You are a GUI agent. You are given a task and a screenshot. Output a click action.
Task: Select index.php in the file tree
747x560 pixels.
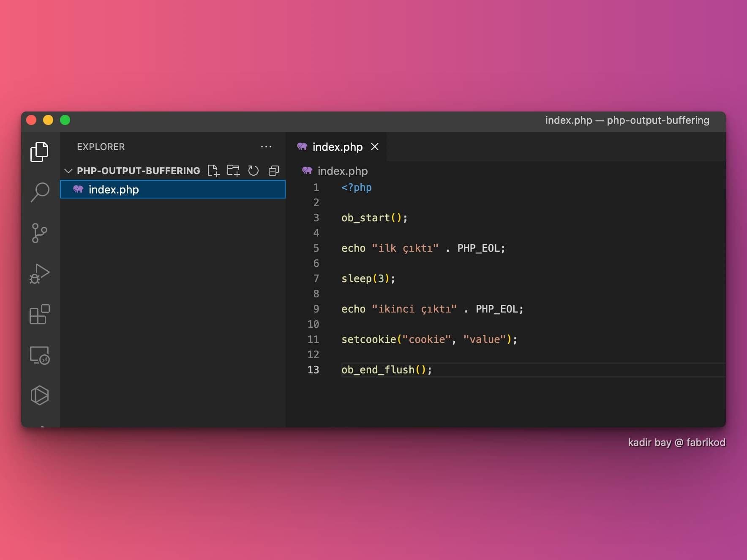pyautogui.click(x=114, y=190)
